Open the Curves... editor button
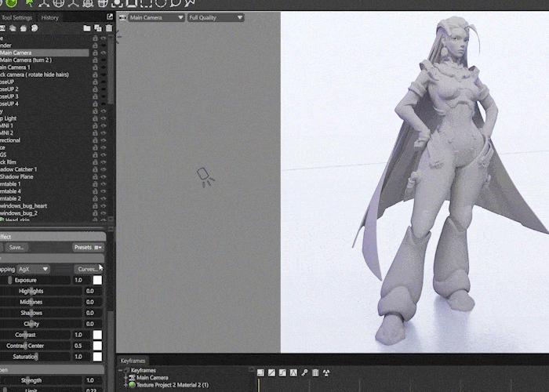 [x=88, y=269]
